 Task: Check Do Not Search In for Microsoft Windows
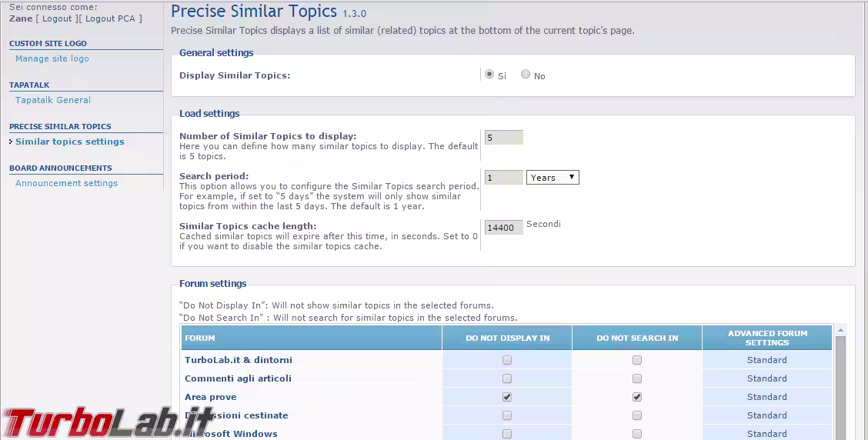637,434
